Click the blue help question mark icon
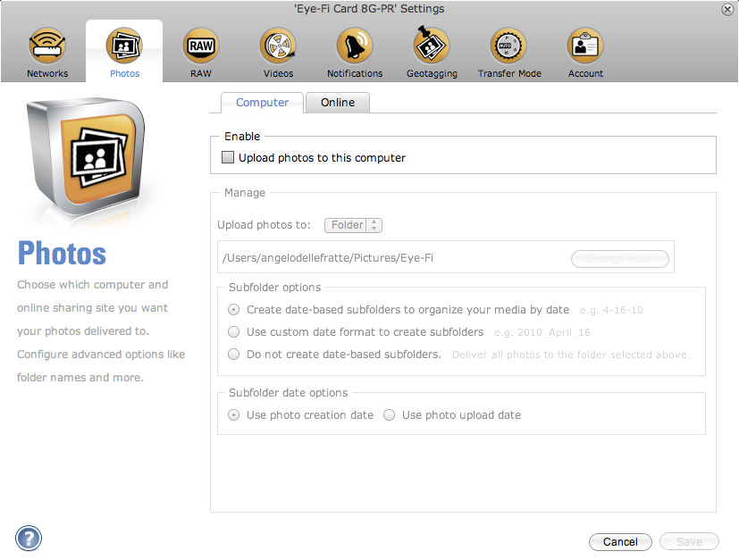 29,538
